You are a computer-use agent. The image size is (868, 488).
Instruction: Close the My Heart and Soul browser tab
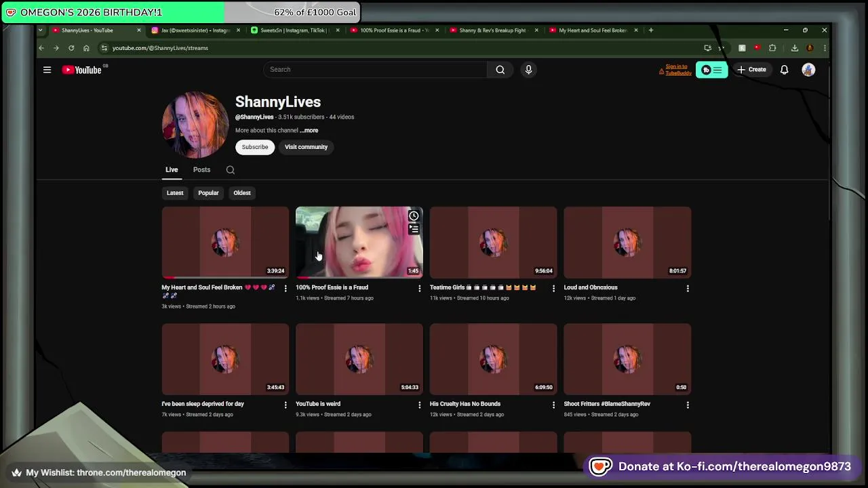pos(636,30)
